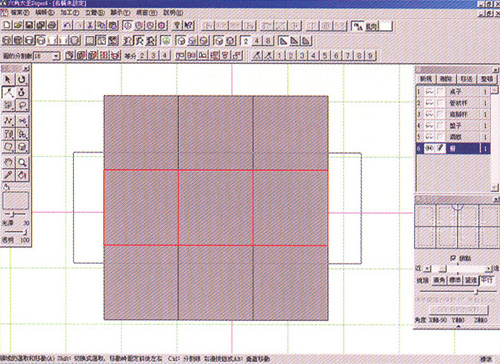Screen dimensions: 500x364
Task: Click the first button above layer list
Action: (x=426, y=79)
